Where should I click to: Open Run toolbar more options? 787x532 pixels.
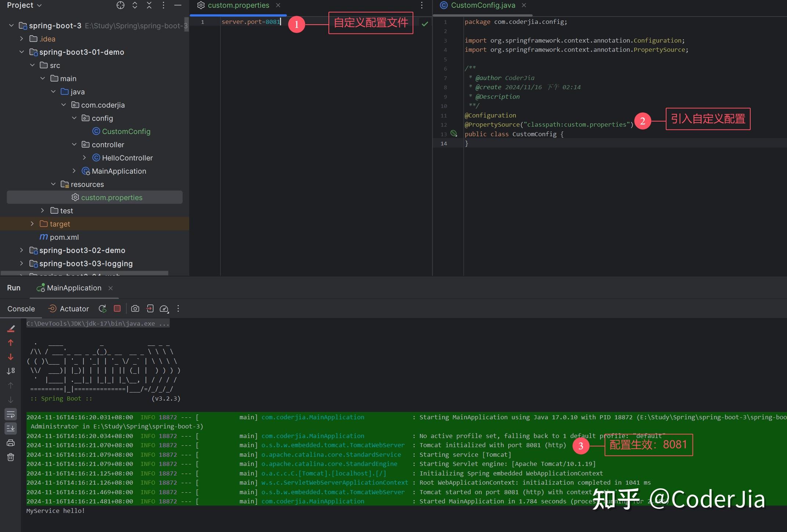click(x=178, y=308)
